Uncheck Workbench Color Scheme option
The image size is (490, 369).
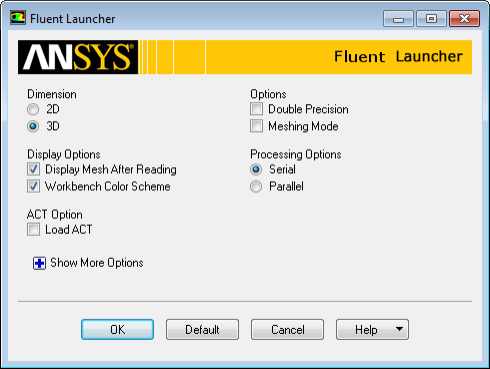click(x=33, y=186)
